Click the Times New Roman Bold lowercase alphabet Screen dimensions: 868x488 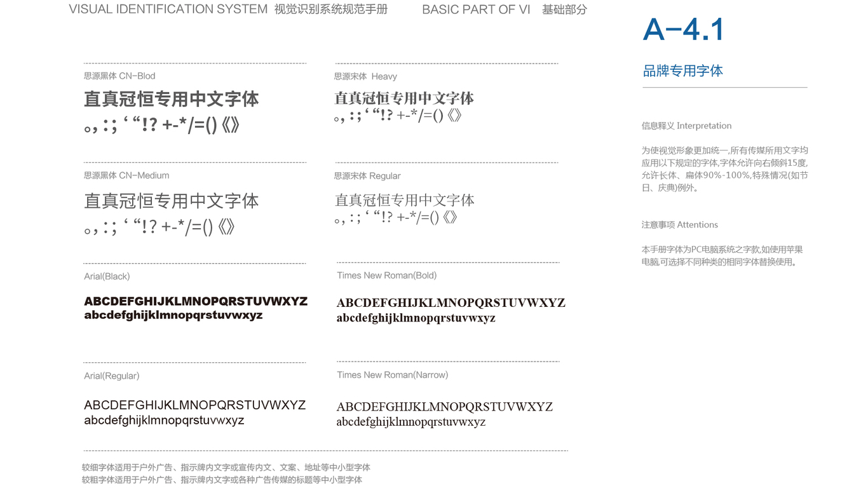tap(416, 318)
